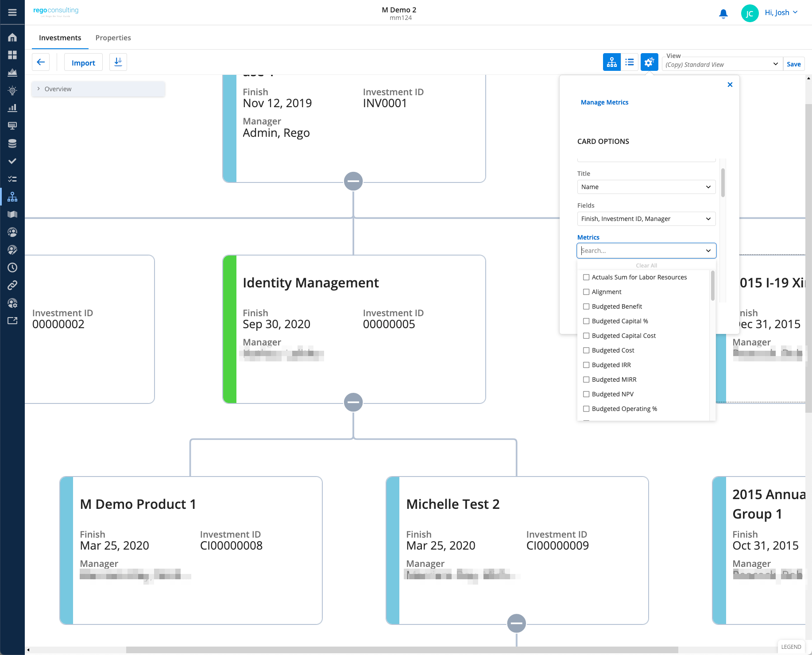Open the hamburger main menu
Viewport: 812px width, 655px height.
point(12,12)
